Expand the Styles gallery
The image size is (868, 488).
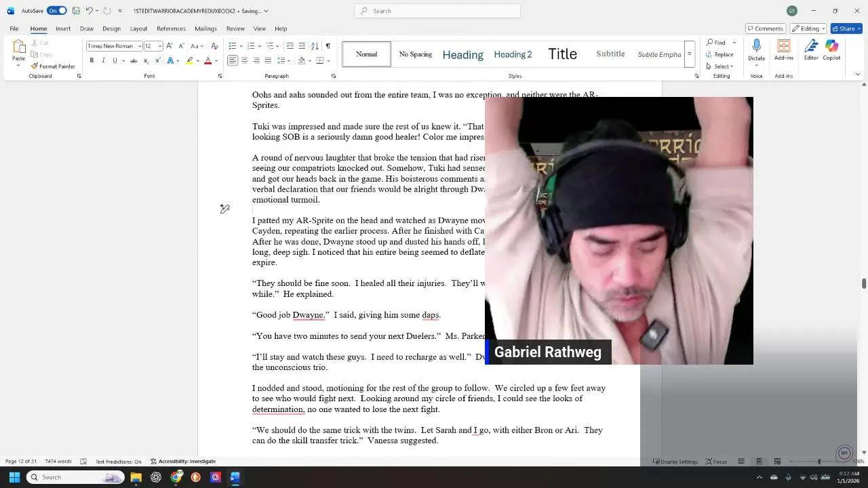tap(689, 54)
